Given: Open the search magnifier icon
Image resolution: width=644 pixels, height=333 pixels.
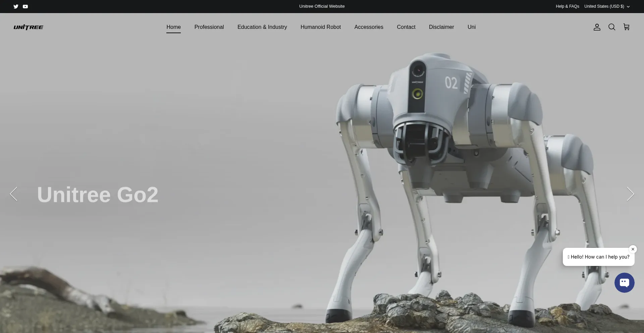Looking at the screenshot, I should click(x=611, y=27).
